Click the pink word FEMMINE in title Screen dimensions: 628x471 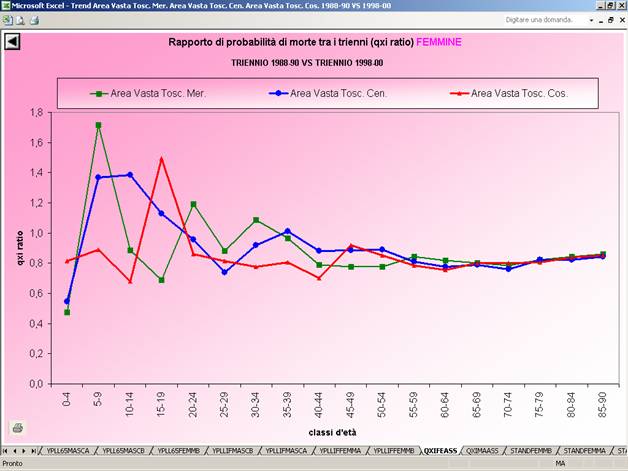tap(439, 42)
